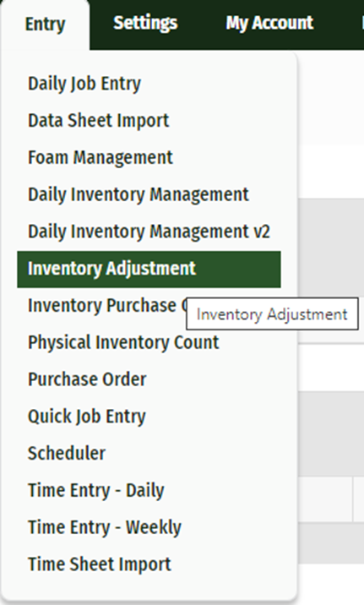Image resolution: width=364 pixels, height=605 pixels.
Task: Click the highlighted Inventory Adjustment item
Action: tap(149, 269)
